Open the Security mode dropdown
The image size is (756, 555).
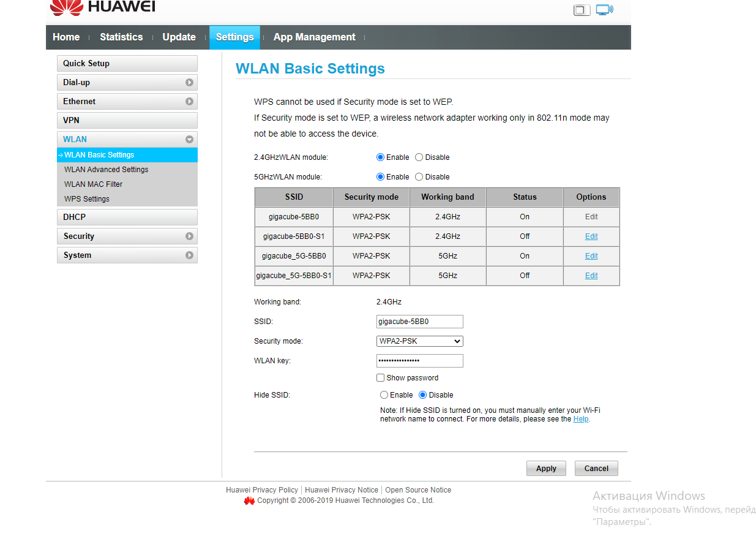click(419, 341)
